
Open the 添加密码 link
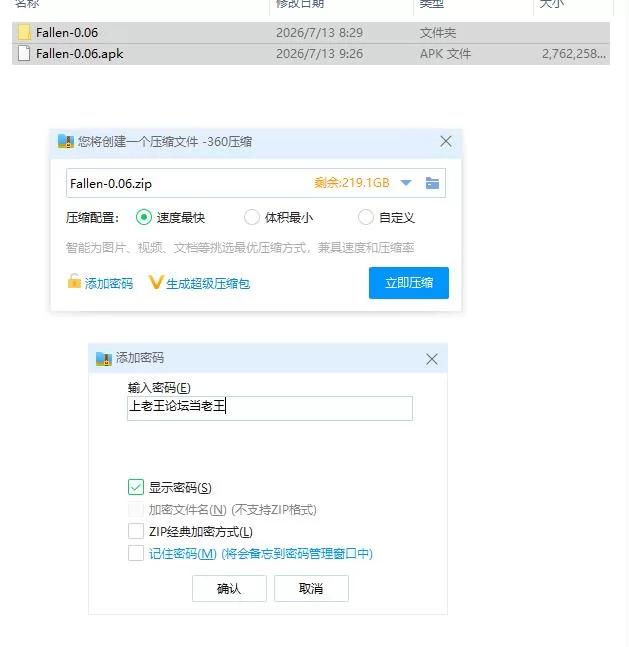[109, 283]
